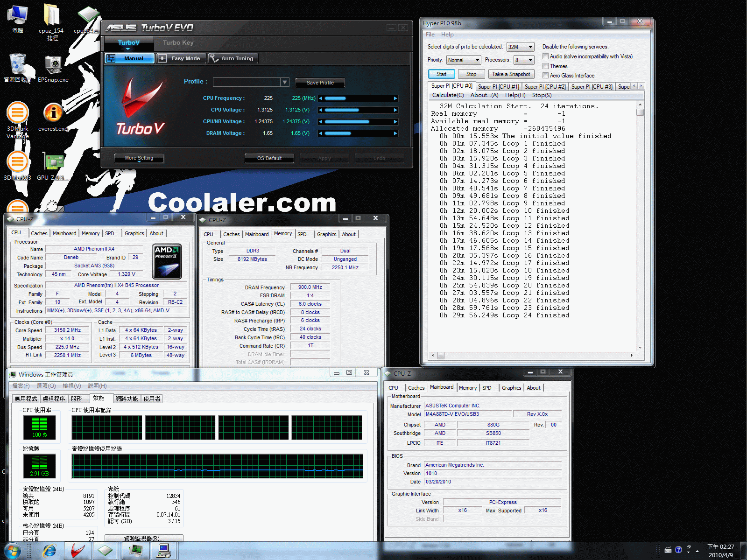Click the taskbar clock

[x=721, y=551]
